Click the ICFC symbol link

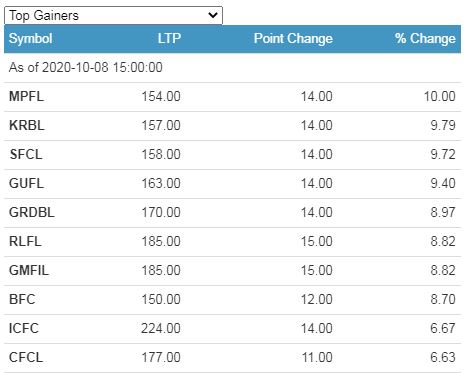pos(24,328)
